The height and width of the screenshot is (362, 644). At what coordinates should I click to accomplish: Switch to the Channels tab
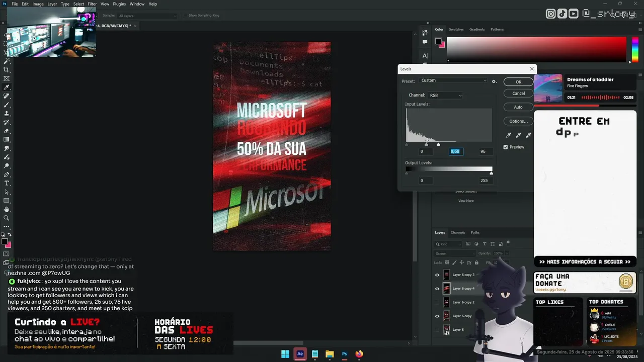pyautogui.click(x=458, y=232)
